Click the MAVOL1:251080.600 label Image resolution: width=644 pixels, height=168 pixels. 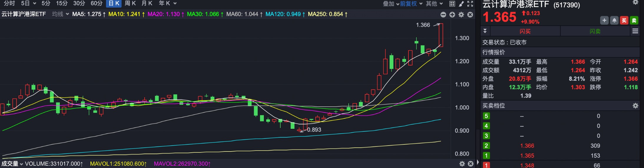(118, 164)
